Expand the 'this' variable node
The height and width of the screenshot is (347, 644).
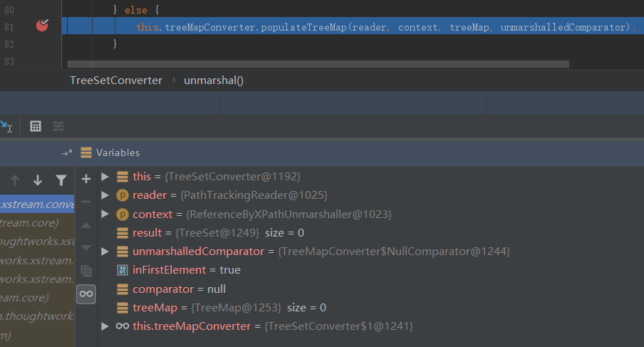(105, 176)
